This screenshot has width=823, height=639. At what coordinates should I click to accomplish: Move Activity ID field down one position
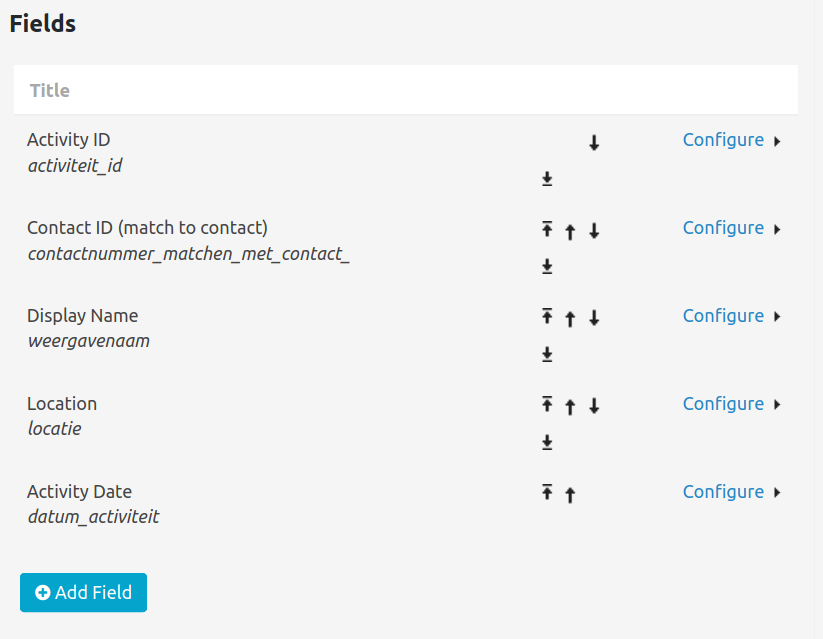pos(594,142)
